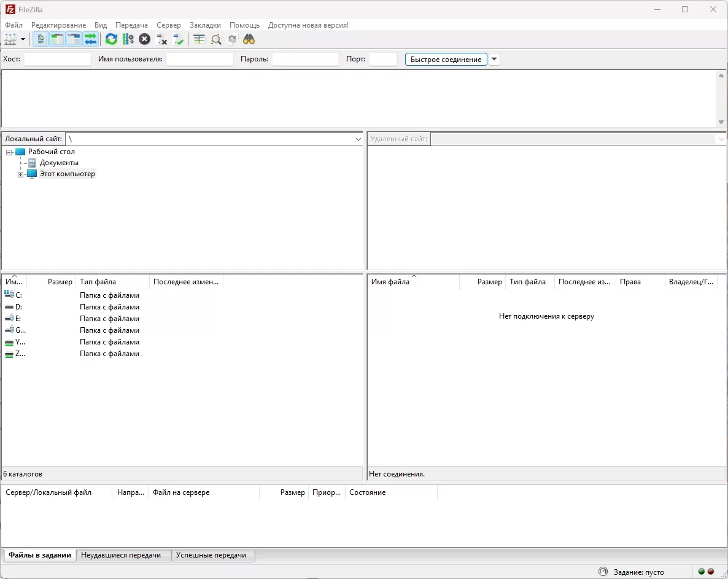Screen dimensions: 728x579
Task: Open the filename filters icon
Action: pyautogui.click(x=199, y=39)
